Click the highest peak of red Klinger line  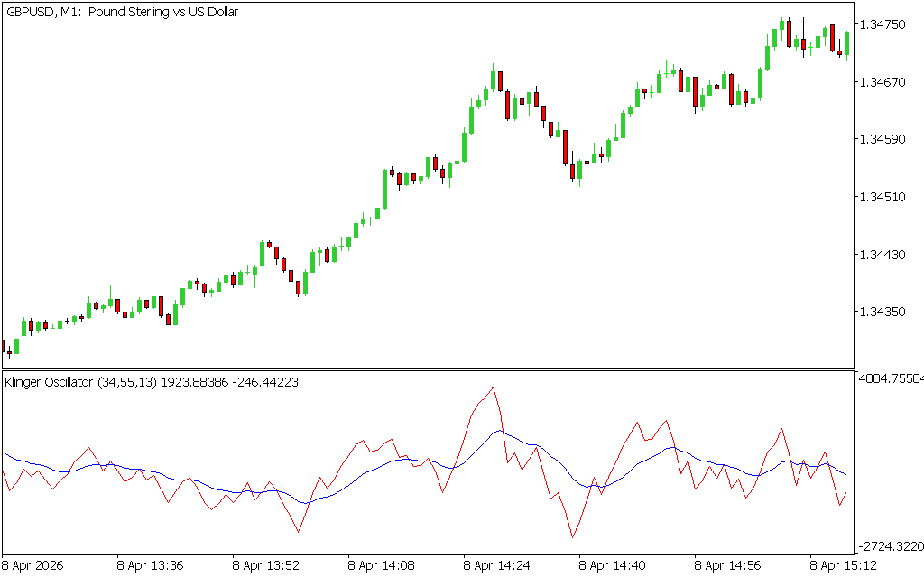click(493, 387)
